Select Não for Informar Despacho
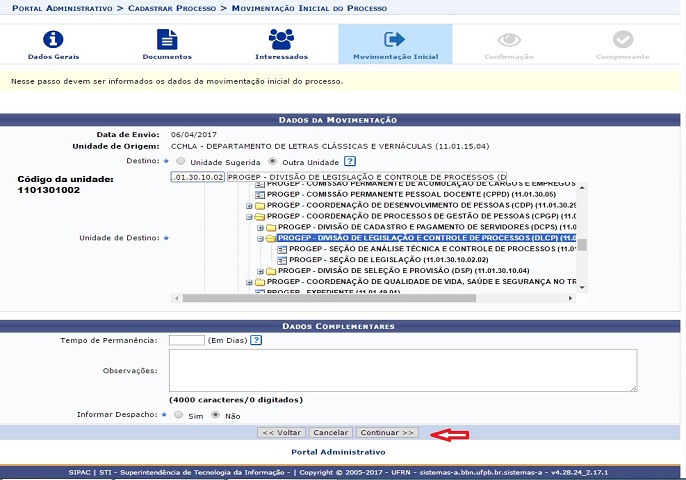This screenshot has height=480, width=686. (215, 414)
